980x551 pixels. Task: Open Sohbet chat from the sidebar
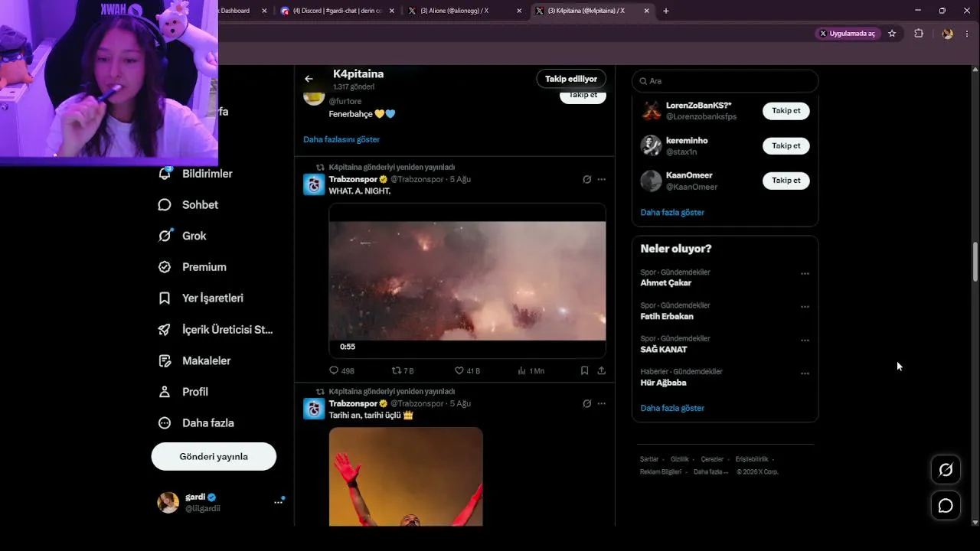tap(188, 205)
